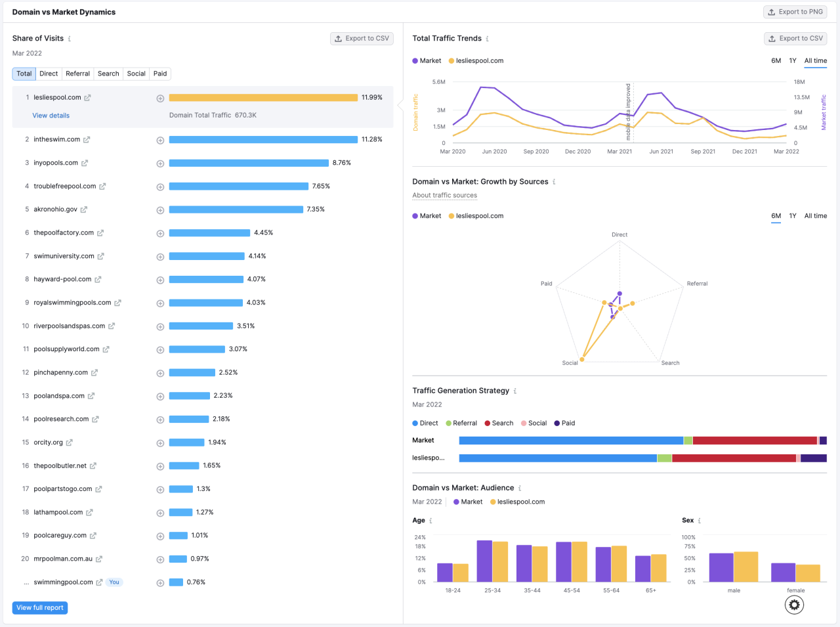This screenshot has height=627, width=840.
Task: Open the settings gear icon
Action: pos(794,605)
